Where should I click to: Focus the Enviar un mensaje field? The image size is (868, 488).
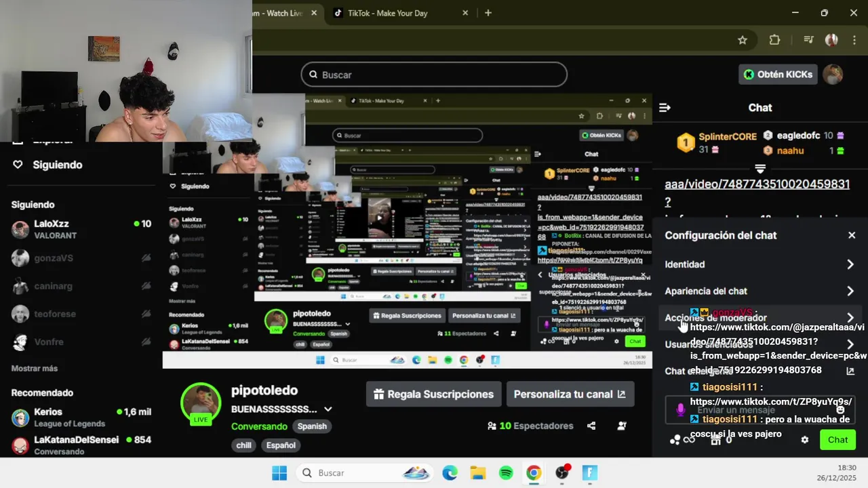759,410
